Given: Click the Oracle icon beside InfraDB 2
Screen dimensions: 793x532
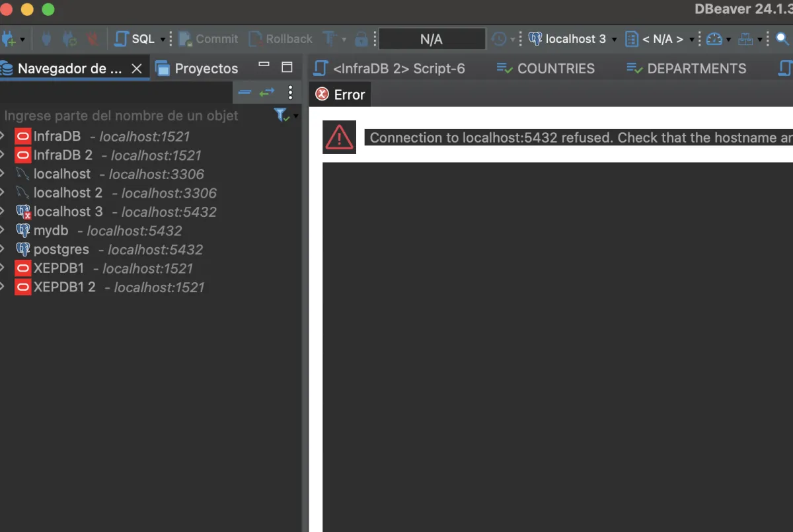Looking at the screenshot, I should pos(23,155).
